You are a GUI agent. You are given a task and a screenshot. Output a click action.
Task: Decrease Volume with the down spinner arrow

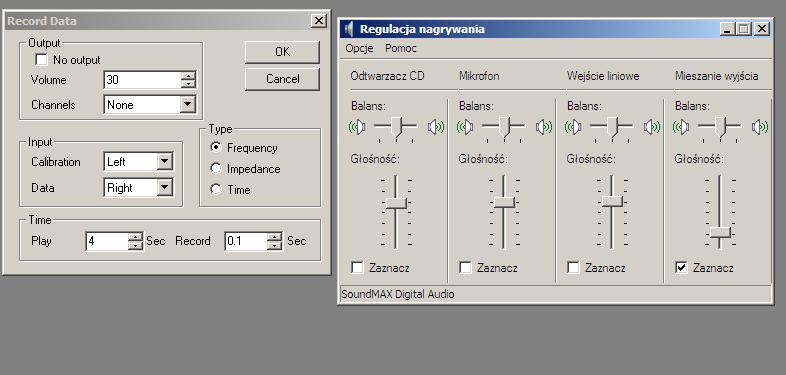(x=188, y=84)
